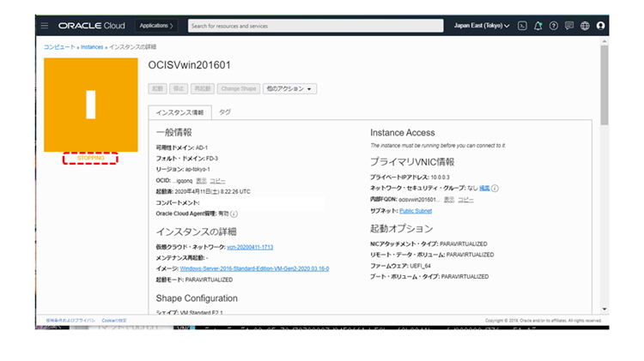Screen dimensions: 644x361
Task: Show info for Oracle Cloud Agent管理
Action: click(234, 214)
